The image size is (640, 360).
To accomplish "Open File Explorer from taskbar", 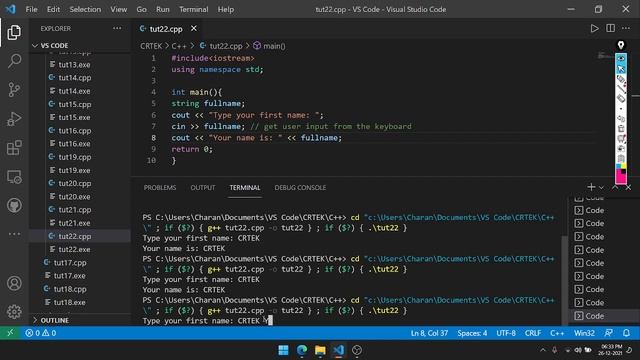I will [320, 350].
